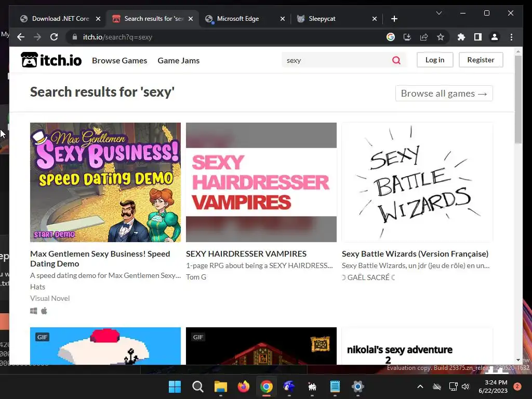Open a new tab with plus button
532x399 pixels.
point(394,19)
